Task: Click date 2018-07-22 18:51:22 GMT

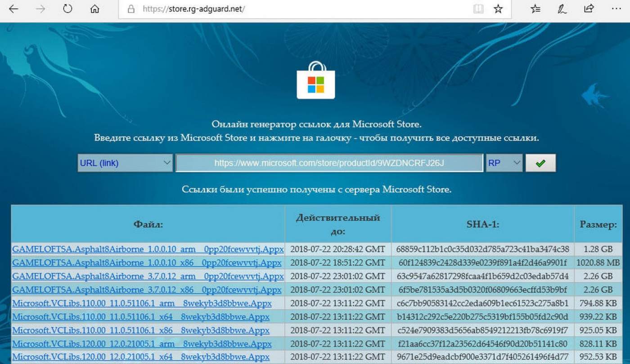Action: coord(338,262)
